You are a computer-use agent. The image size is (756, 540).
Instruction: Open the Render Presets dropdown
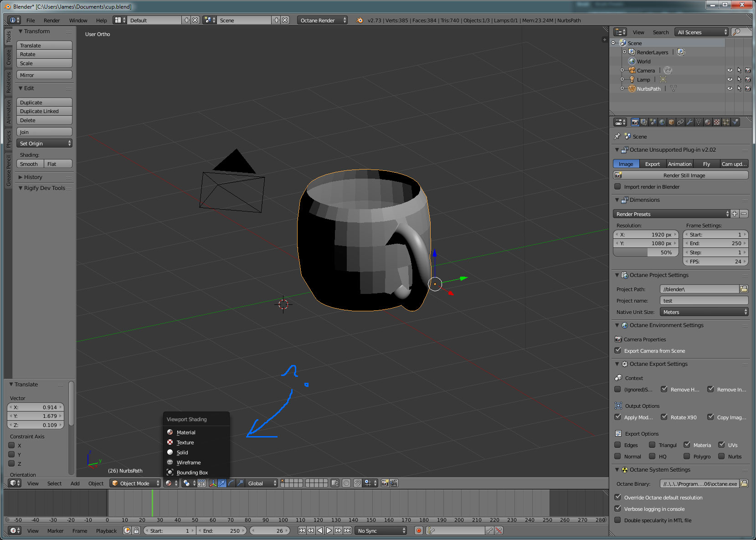(x=671, y=214)
